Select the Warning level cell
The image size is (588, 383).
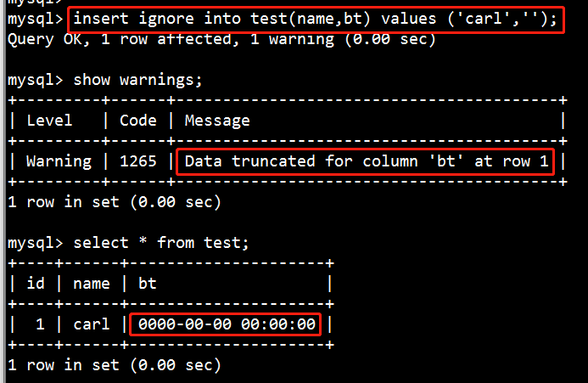click(59, 161)
